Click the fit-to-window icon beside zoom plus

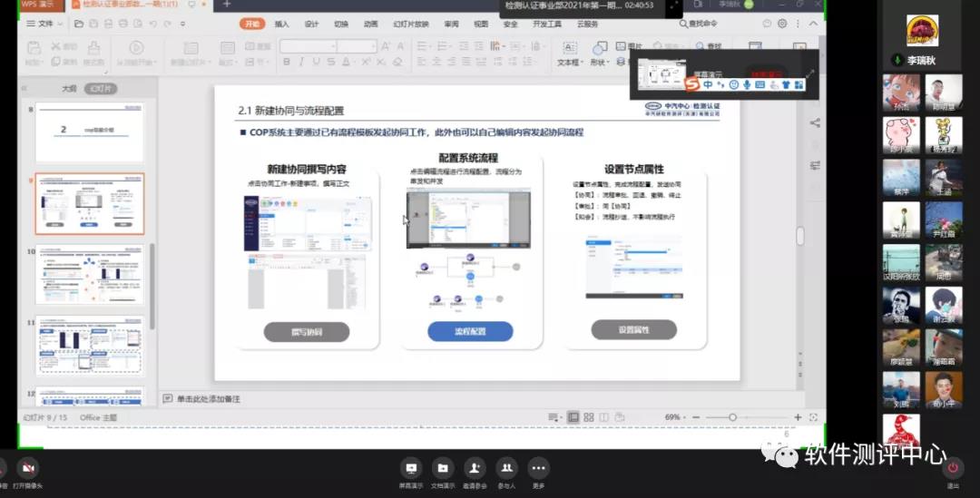(813, 417)
